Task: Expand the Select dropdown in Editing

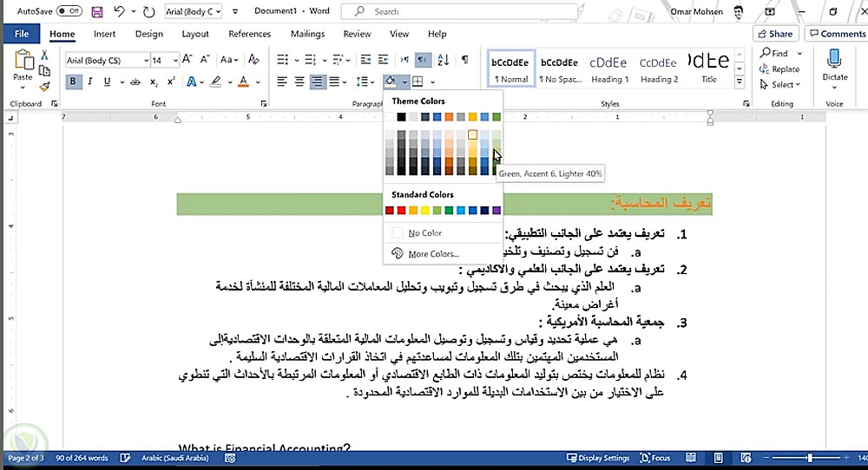Action: pos(780,85)
